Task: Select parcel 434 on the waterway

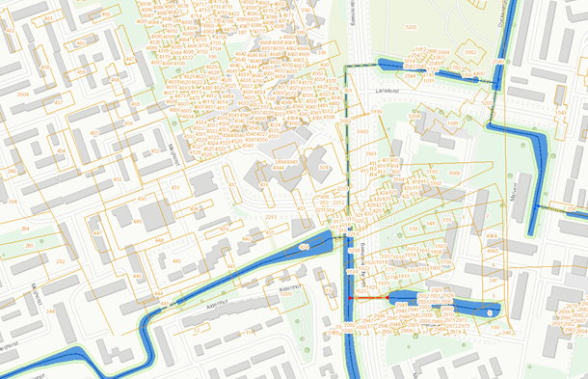Action: (305, 247)
